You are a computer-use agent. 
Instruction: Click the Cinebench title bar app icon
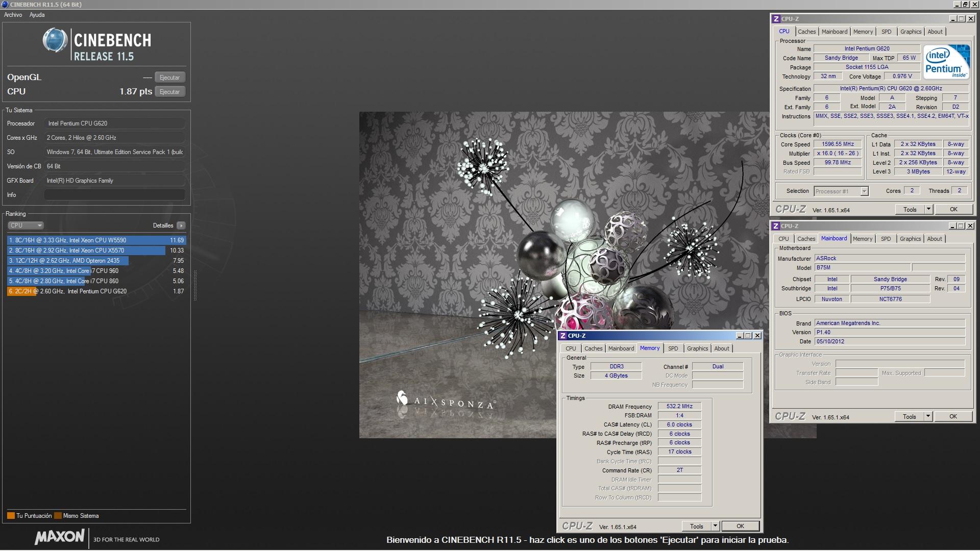[x=5, y=4]
